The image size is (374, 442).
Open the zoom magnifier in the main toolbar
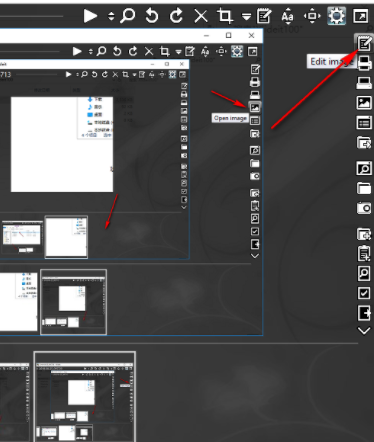(x=127, y=16)
